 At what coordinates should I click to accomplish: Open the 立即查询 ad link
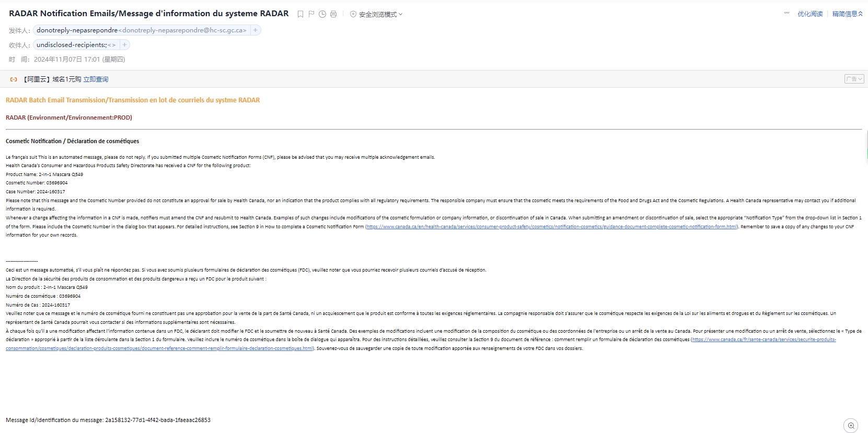(96, 79)
